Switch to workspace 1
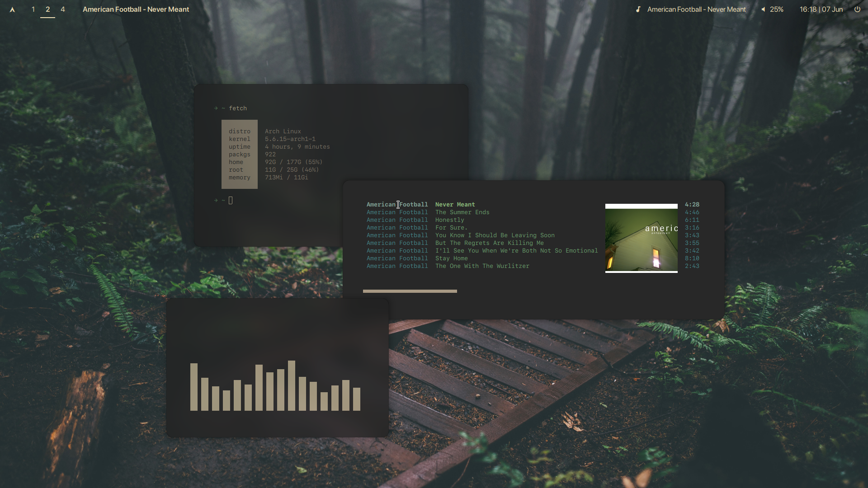868x488 pixels. 33,9
